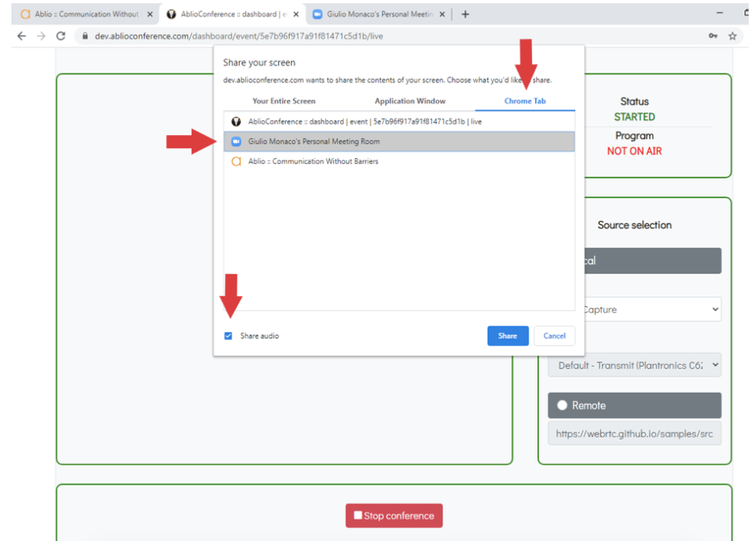Viewport: 756px width, 541px height.
Task: Choose Ablio :: Communication Without Barriers entry
Action: point(399,161)
